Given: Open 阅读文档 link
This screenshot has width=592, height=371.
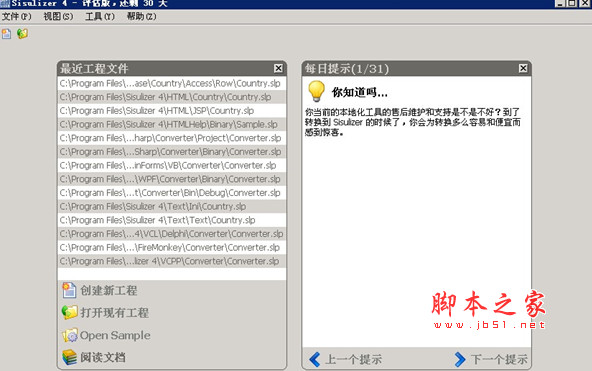Looking at the screenshot, I should [x=103, y=357].
